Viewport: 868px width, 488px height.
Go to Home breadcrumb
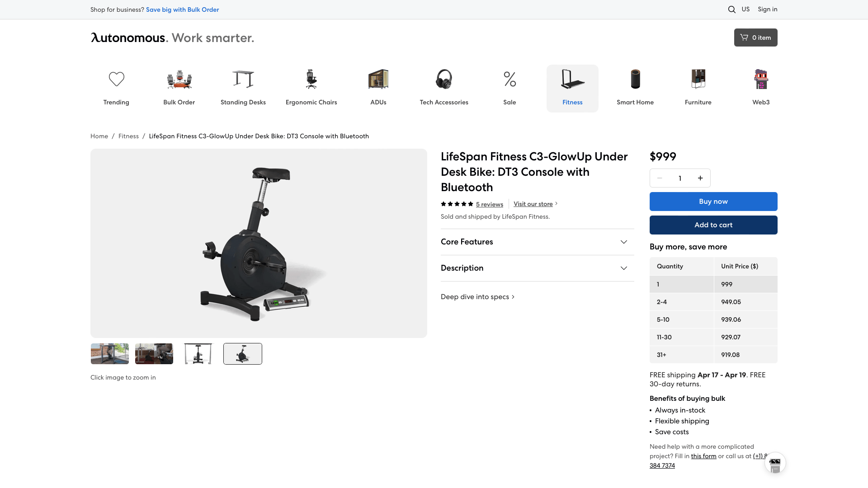point(99,136)
